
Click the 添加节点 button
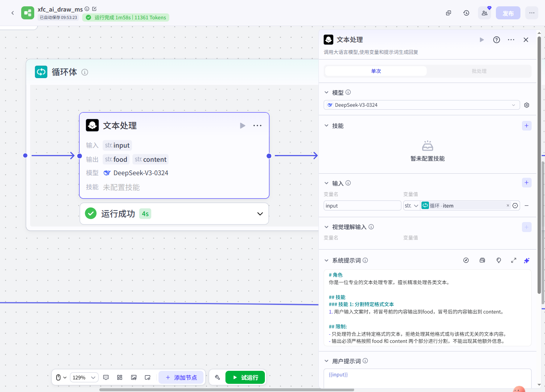coord(181,377)
